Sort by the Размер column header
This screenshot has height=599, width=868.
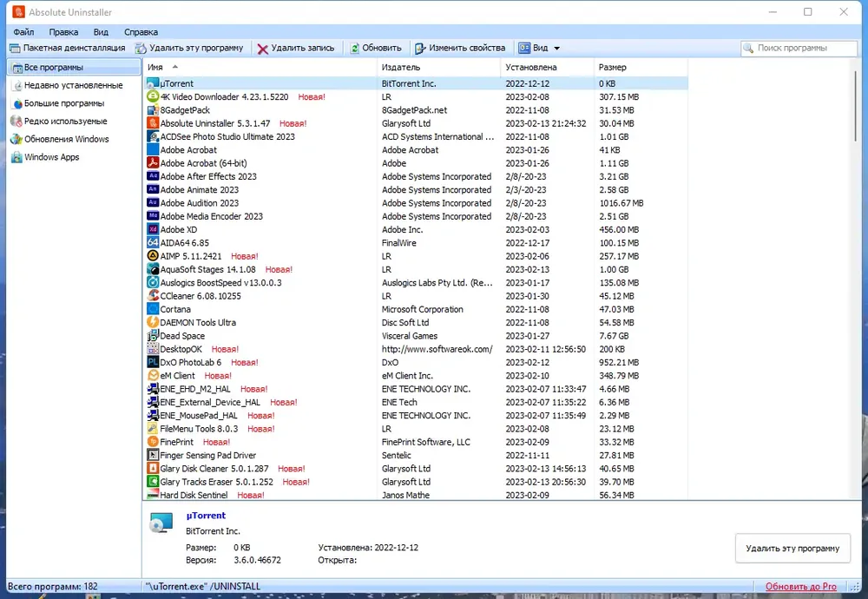(x=641, y=67)
